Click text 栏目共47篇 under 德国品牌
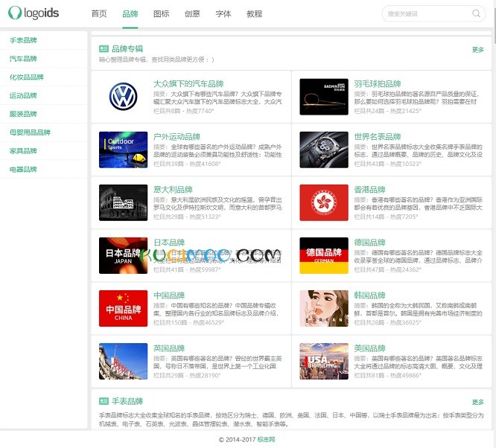This screenshot has height=448, width=496. [x=369, y=269]
